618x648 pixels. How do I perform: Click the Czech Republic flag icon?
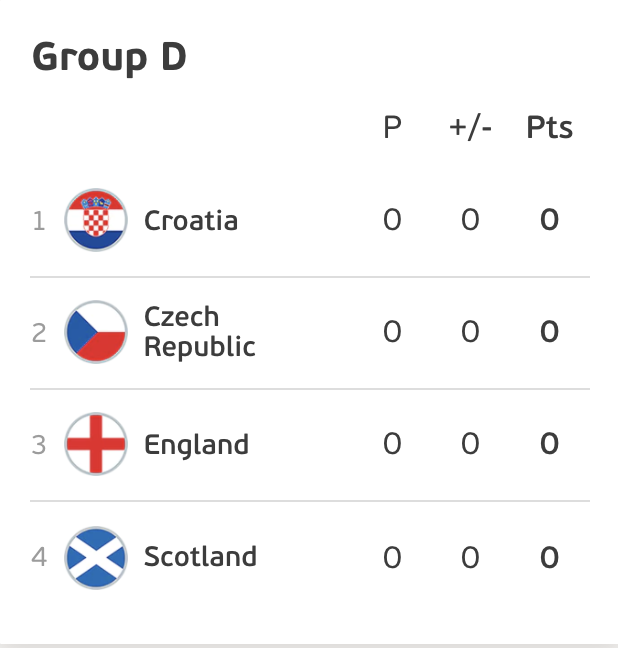pos(96,332)
